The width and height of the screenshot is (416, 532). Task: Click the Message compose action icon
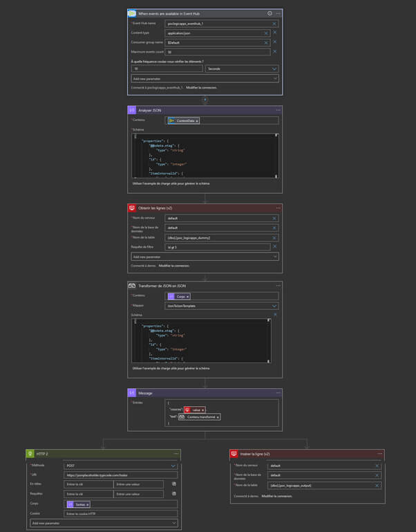[131, 393]
